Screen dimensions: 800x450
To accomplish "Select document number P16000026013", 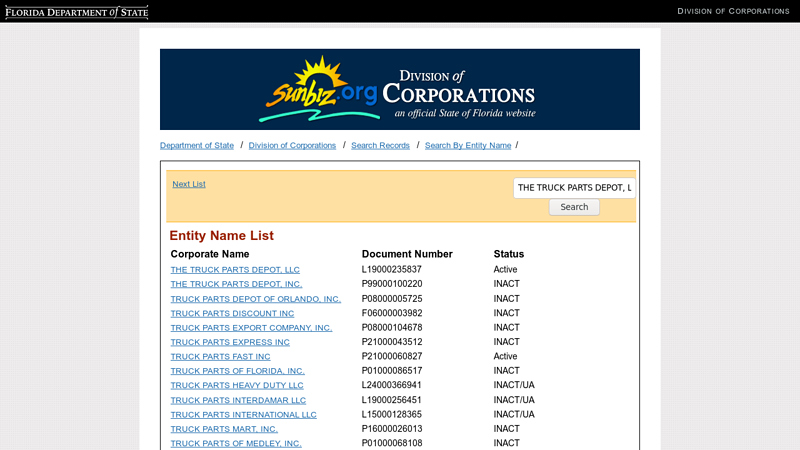I will tap(392, 429).
